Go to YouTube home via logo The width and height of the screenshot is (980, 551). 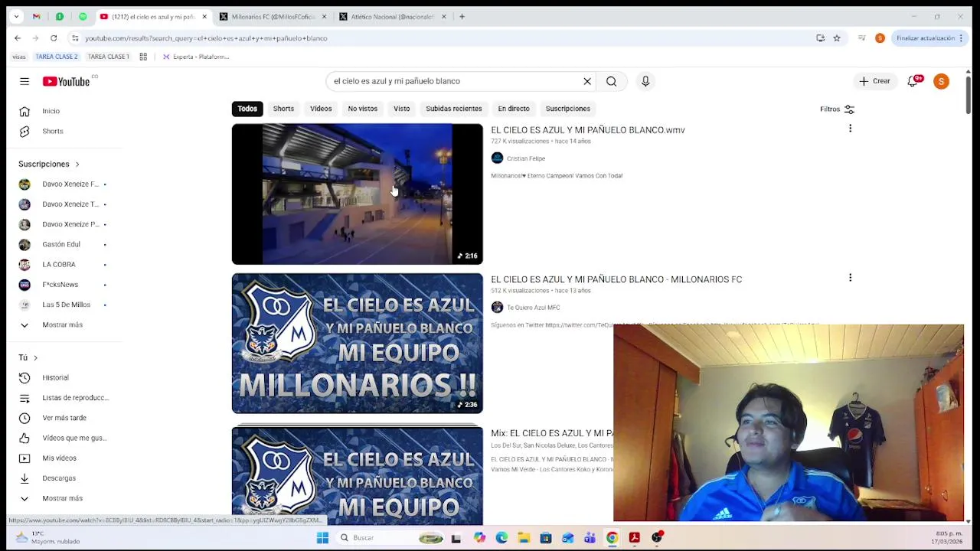(67, 81)
